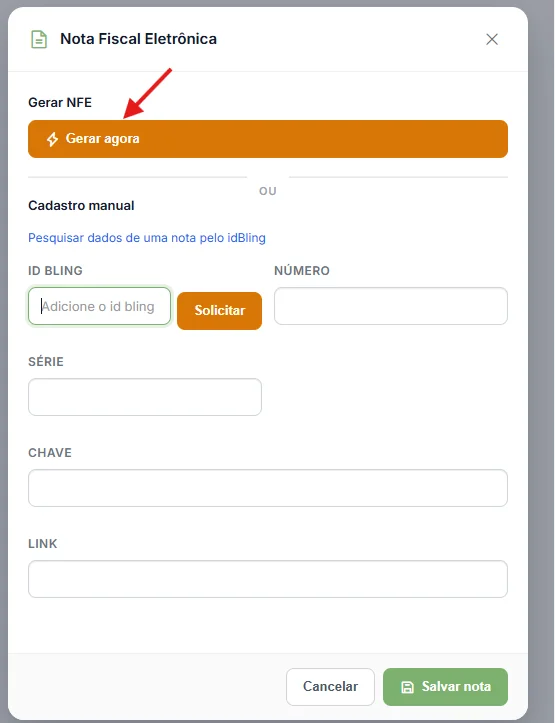Click the Cadastro manual heading
The height and width of the screenshot is (723, 555).
[81, 206]
